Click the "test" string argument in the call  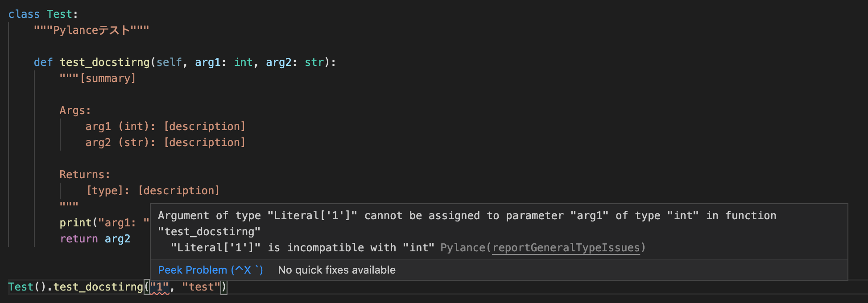[x=201, y=287]
